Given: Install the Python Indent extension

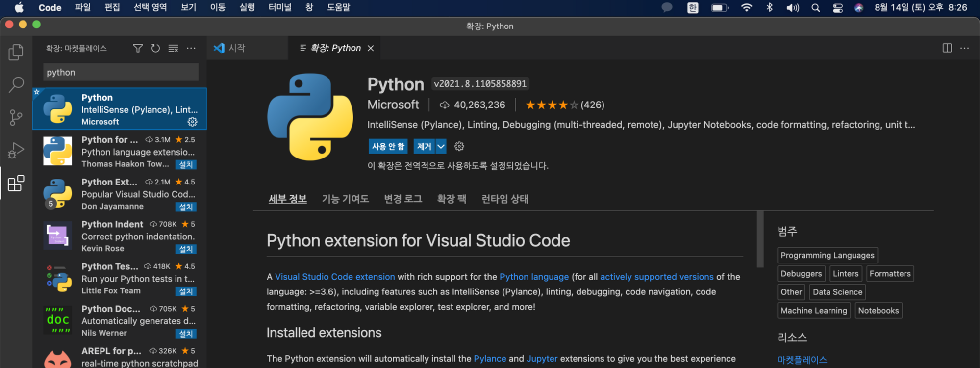Looking at the screenshot, I should click(186, 249).
